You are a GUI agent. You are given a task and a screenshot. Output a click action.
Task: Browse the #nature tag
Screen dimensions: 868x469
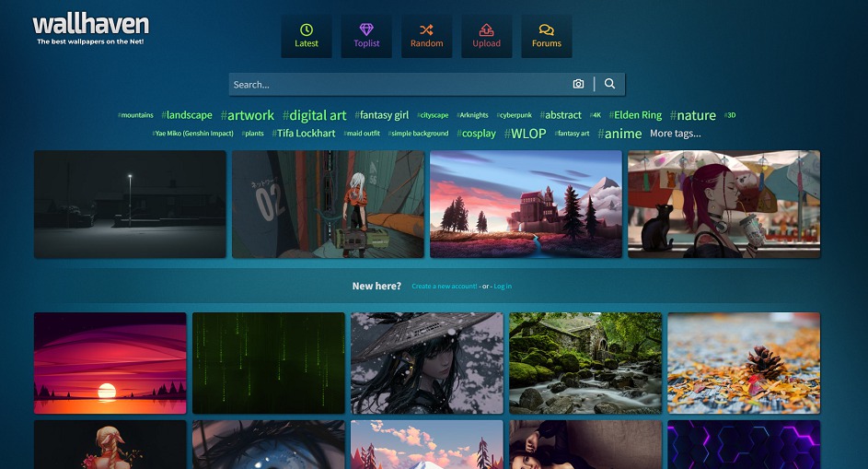tap(692, 115)
